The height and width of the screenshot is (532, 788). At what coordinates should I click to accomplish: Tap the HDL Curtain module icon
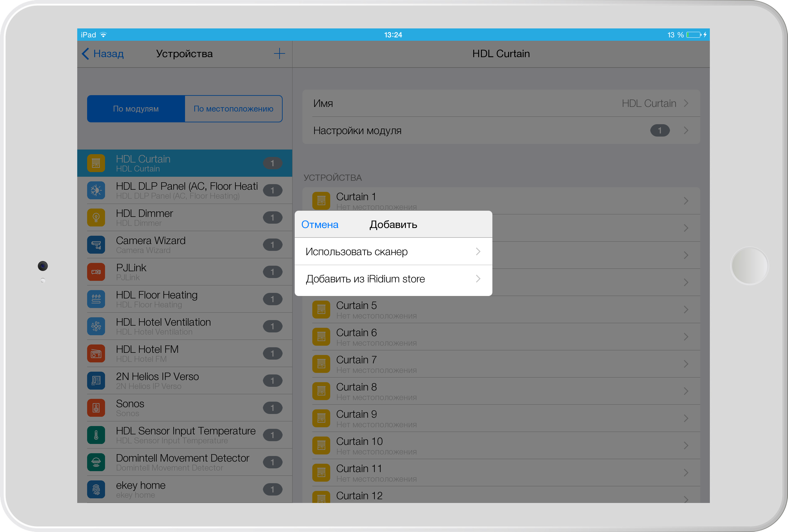[96, 163]
